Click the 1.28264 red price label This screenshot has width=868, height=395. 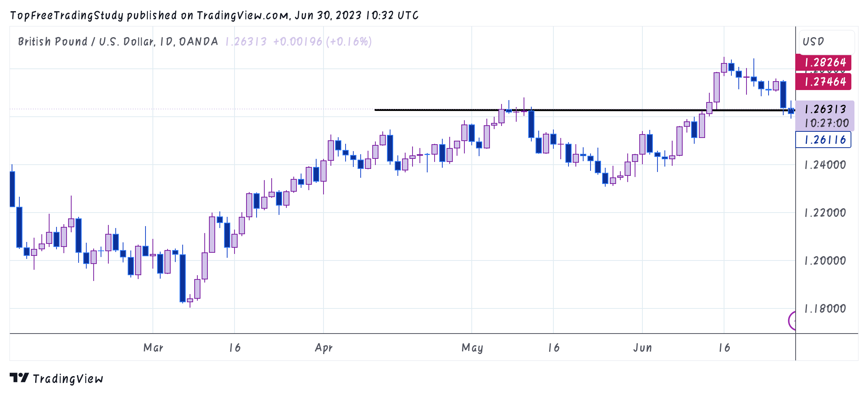823,63
